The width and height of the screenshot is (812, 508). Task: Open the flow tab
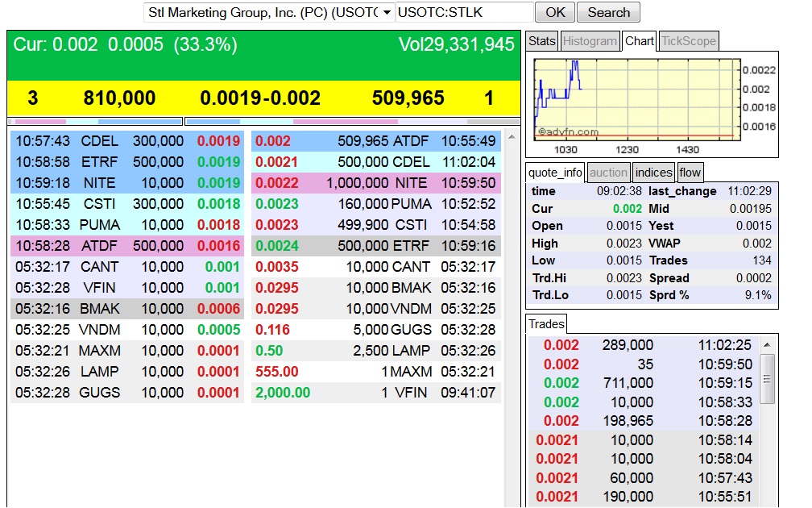(x=690, y=173)
